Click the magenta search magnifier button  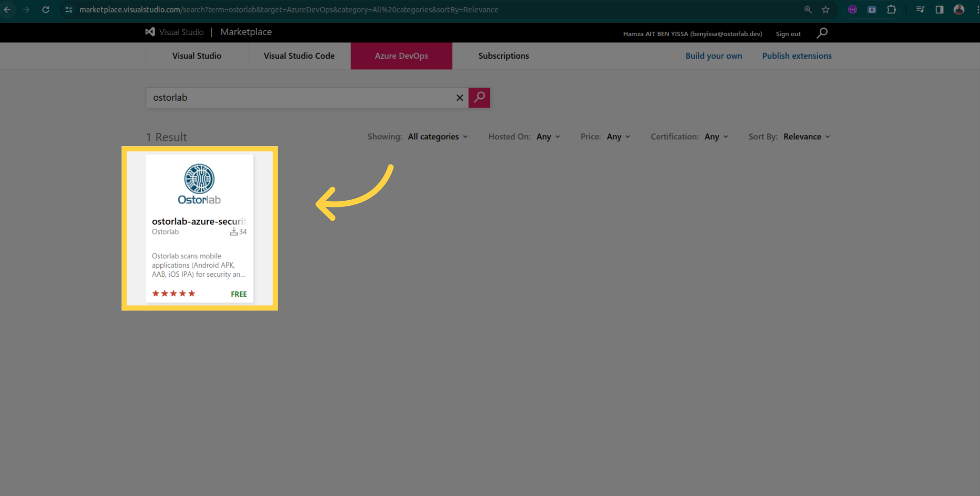tap(479, 98)
